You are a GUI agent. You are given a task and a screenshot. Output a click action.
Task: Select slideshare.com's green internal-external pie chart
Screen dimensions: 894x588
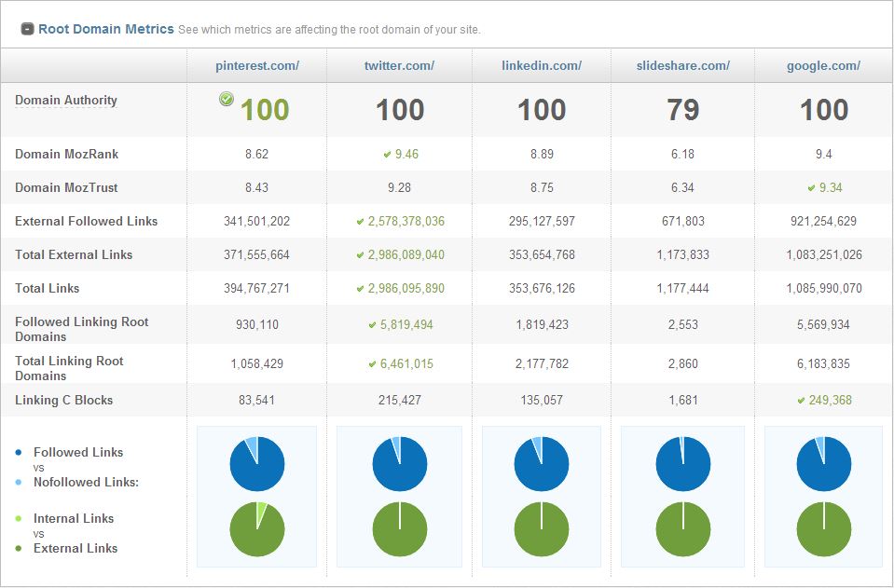(x=683, y=529)
